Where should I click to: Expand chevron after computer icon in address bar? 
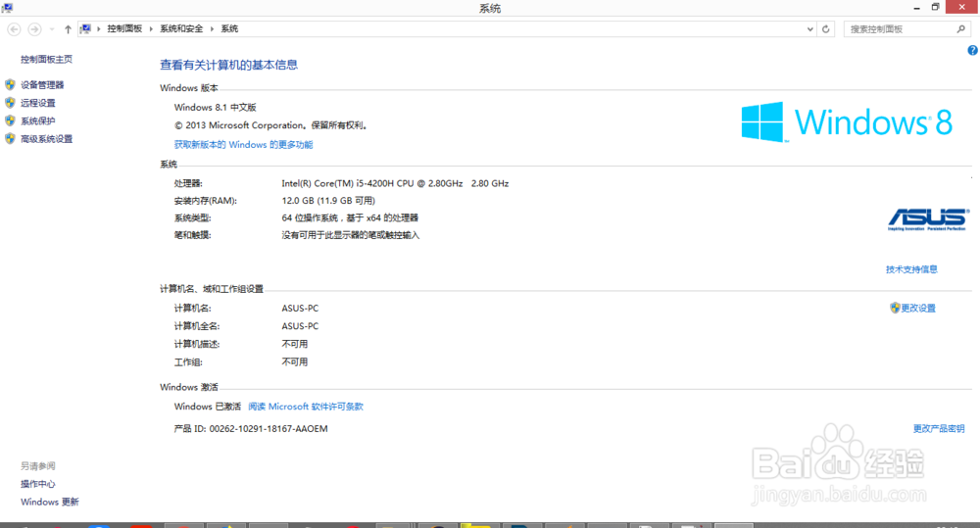point(99,28)
